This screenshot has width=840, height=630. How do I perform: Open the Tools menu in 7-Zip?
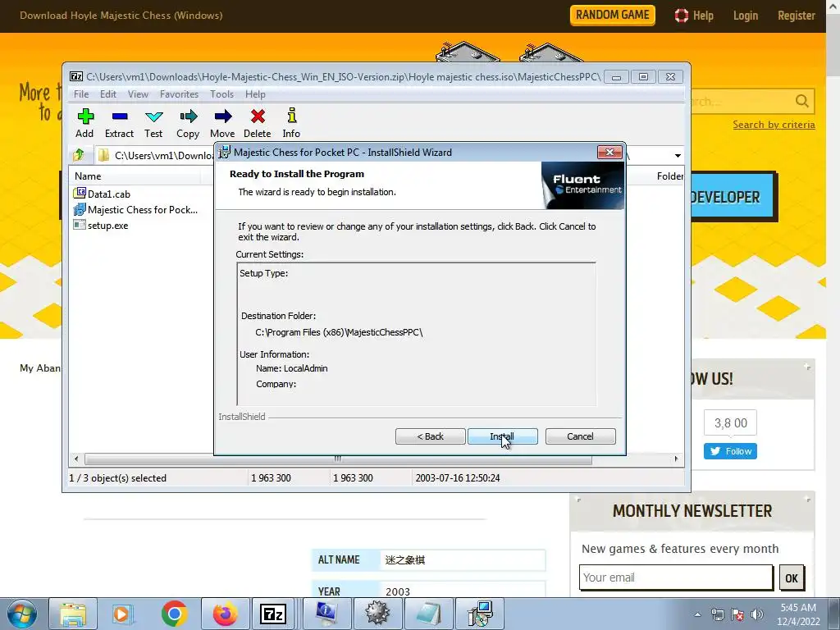tap(221, 94)
